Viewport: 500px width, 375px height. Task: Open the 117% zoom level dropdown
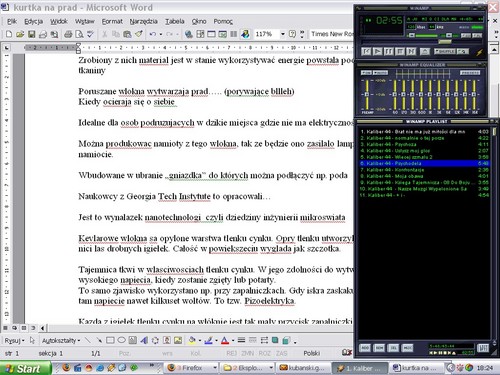[283, 34]
